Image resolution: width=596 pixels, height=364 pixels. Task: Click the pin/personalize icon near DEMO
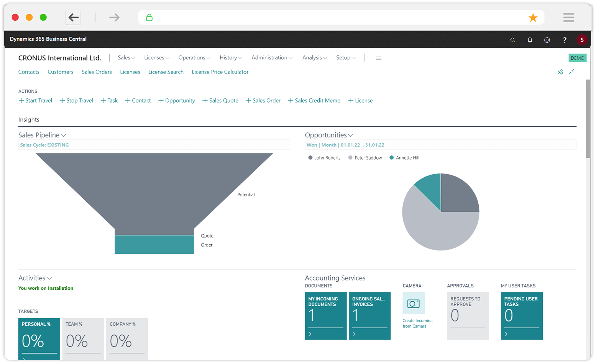point(560,72)
